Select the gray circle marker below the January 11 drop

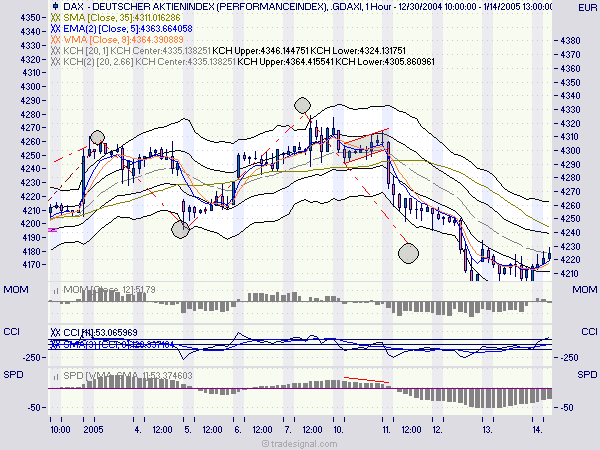[408, 253]
